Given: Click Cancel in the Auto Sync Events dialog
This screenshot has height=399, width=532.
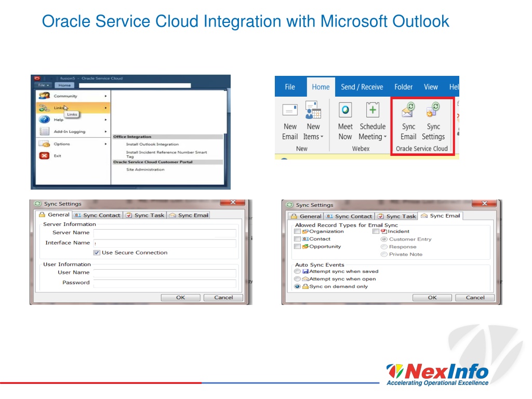Looking at the screenshot, I should click(475, 298).
